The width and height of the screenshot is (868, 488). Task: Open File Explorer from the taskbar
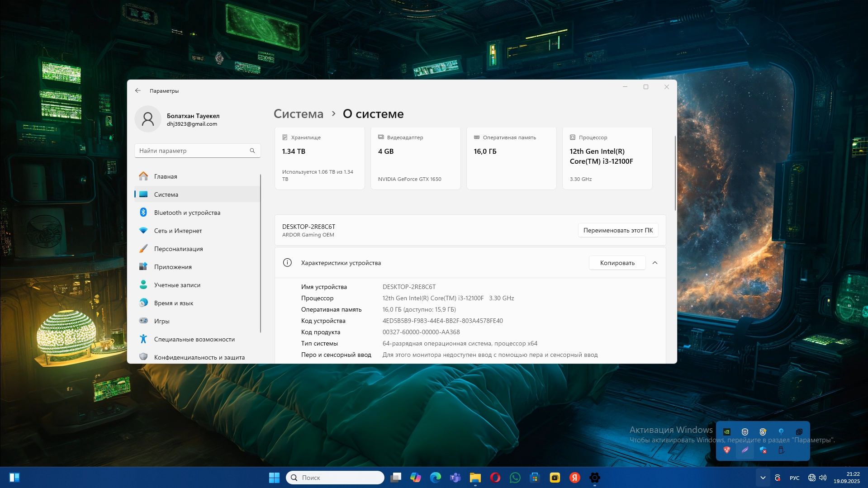click(x=475, y=478)
